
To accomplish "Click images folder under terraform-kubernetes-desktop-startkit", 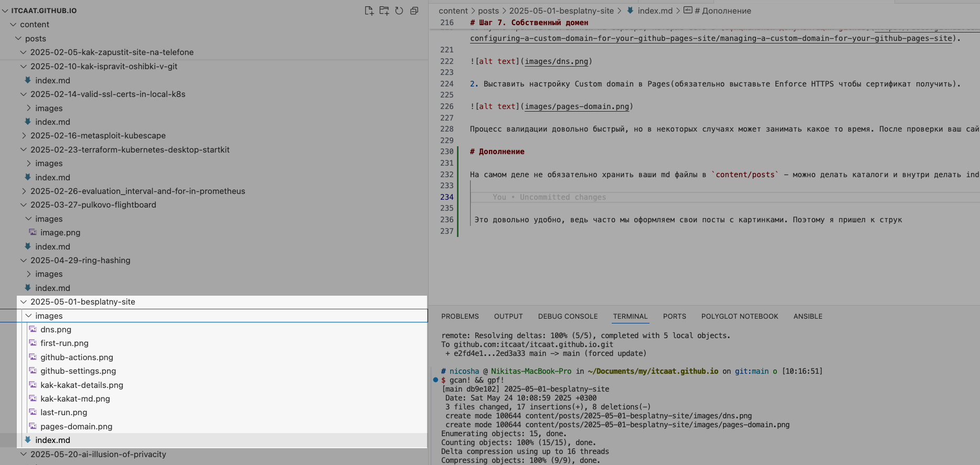I will coord(49,163).
